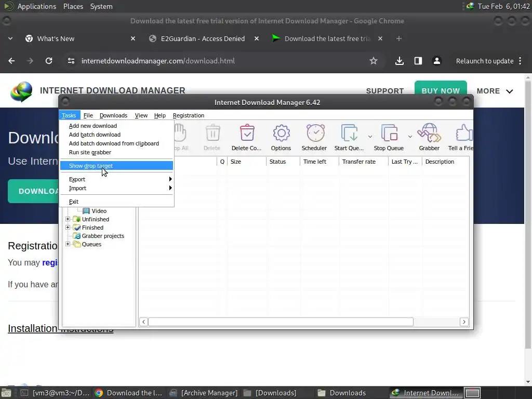532x399 pixels.
Task: Click left arrow of IDM horizontal scrollbar
Action: 143,322
